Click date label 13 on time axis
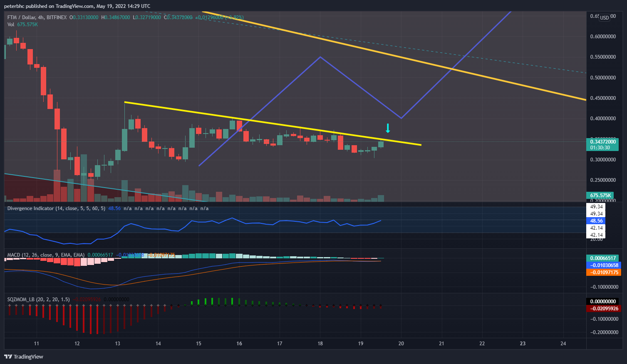The image size is (627, 364). (x=118, y=344)
